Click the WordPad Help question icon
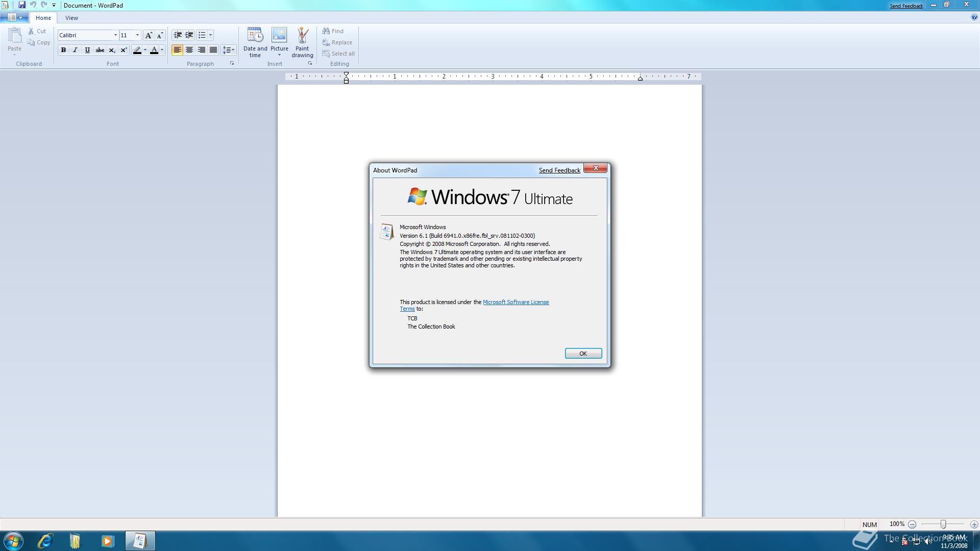This screenshot has height=551, width=980. [974, 17]
